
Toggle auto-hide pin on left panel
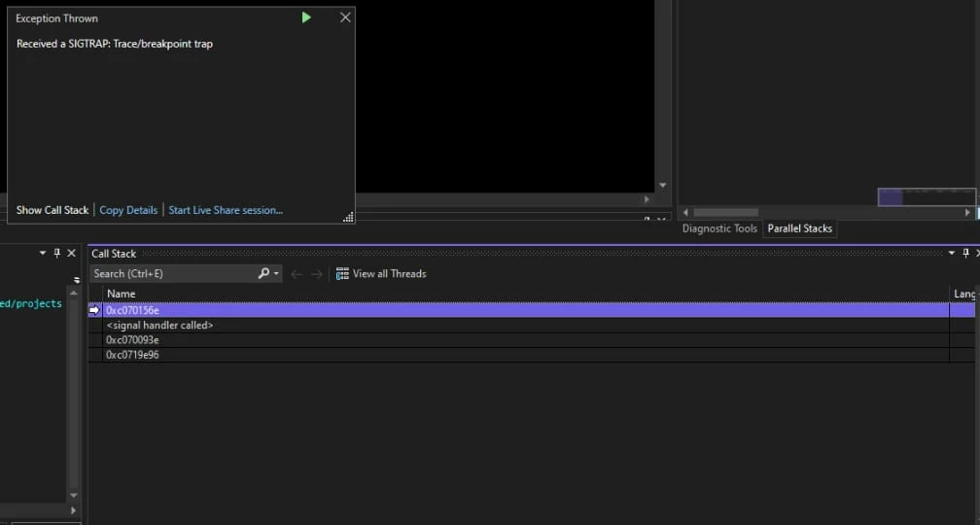56,253
